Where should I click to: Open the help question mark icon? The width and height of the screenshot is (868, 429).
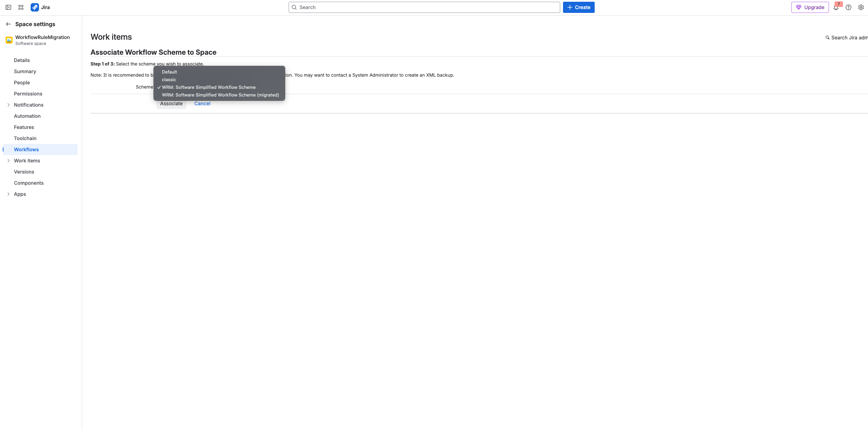pyautogui.click(x=849, y=7)
